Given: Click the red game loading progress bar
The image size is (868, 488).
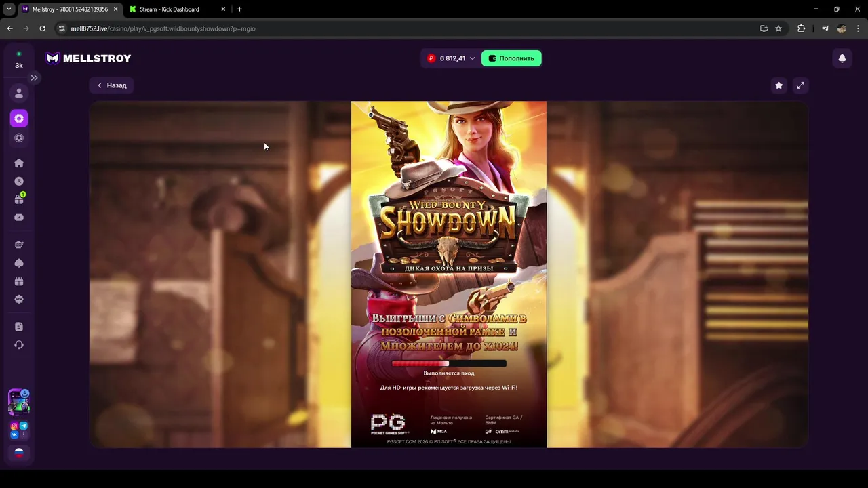Looking at the screenshot, I should (x=449, y=364).
